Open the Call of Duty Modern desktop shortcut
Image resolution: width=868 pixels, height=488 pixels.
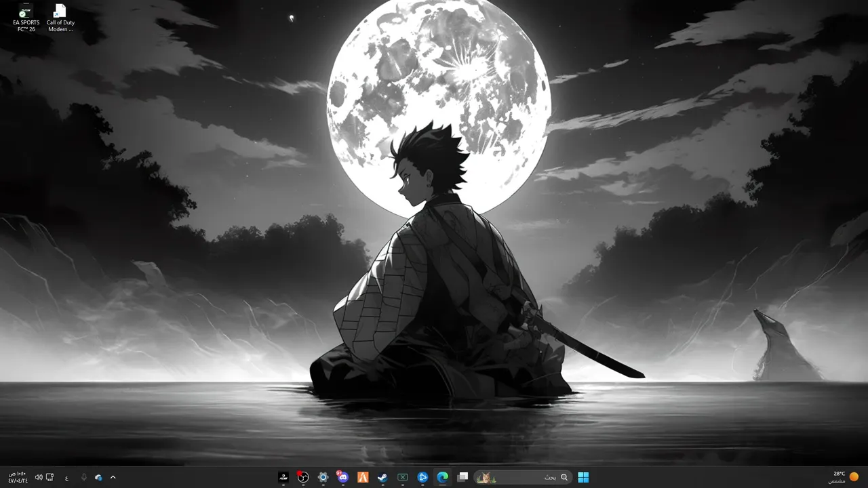coord(60,18)
